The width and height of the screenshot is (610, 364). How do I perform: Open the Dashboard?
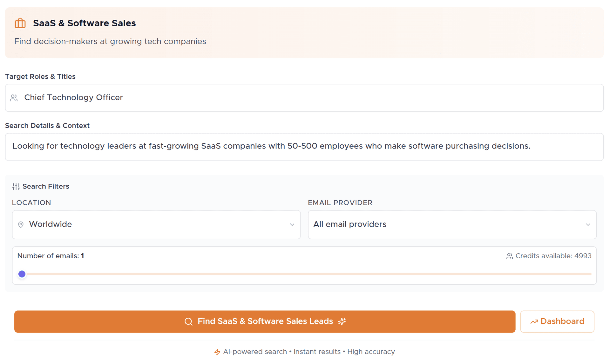pos(557,321)
